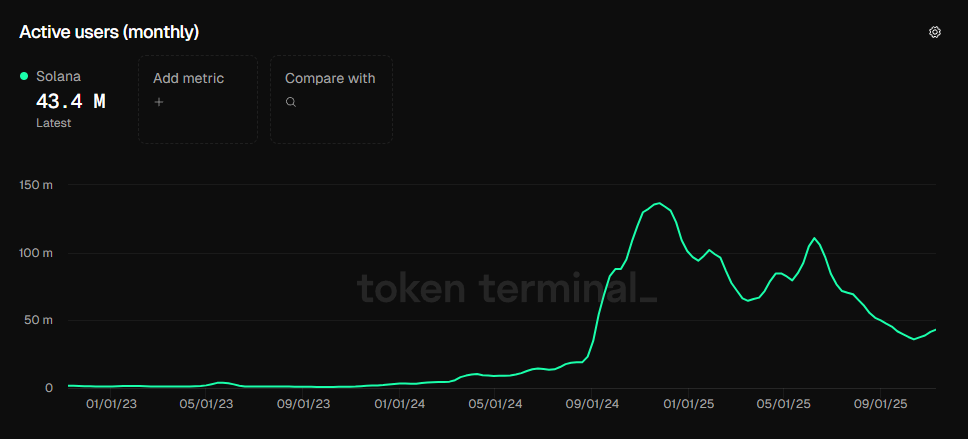Select the 09/01/24 date on the axis
Image resolution: width=968 pixels, height=439 pixels.
[x=591, y=404]
